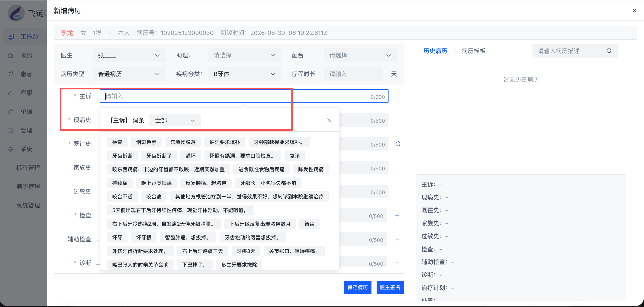The height and width of the screenshot is (307, 644).
Task: Select the 反复肿痛，起脓包 phrase tag
Action: [x=206, y=183]
